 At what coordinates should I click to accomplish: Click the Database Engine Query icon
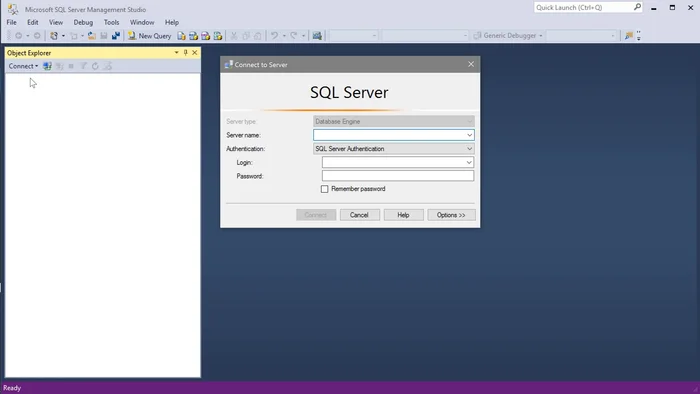point(181,36)
